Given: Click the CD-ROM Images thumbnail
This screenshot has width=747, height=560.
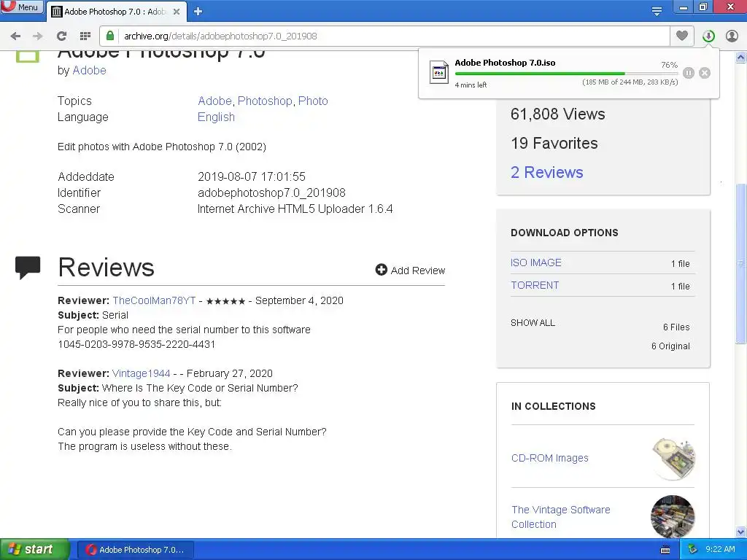Looking at the screenshot, I should coord(673,459).
